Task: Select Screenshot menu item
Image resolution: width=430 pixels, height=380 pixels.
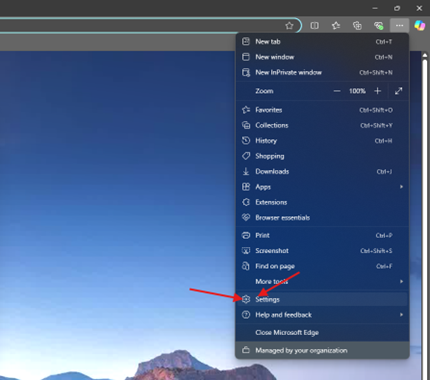Action: tap(322, 251)
